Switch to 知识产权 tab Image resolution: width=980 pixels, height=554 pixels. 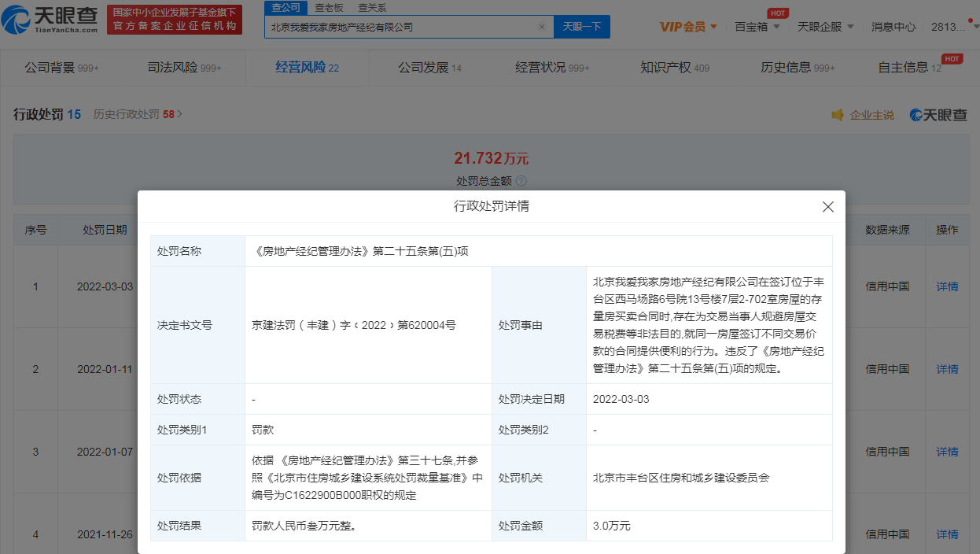coord(675,68)
